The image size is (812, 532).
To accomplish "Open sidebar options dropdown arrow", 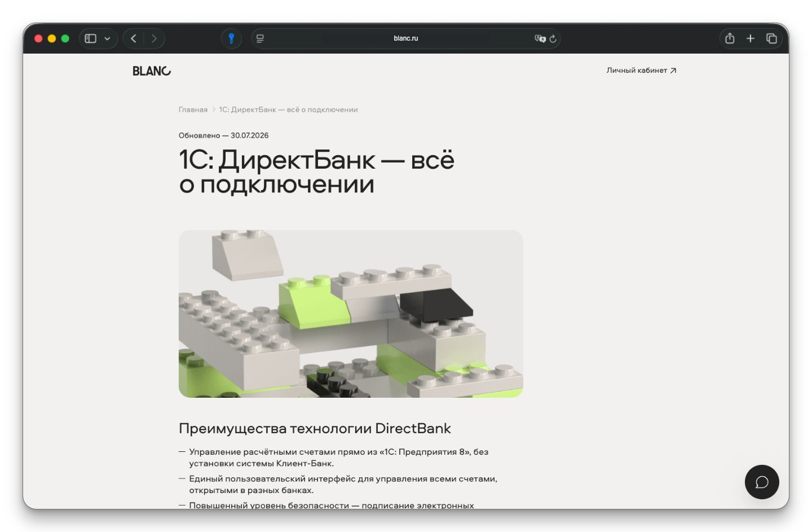I will (107, 39).
